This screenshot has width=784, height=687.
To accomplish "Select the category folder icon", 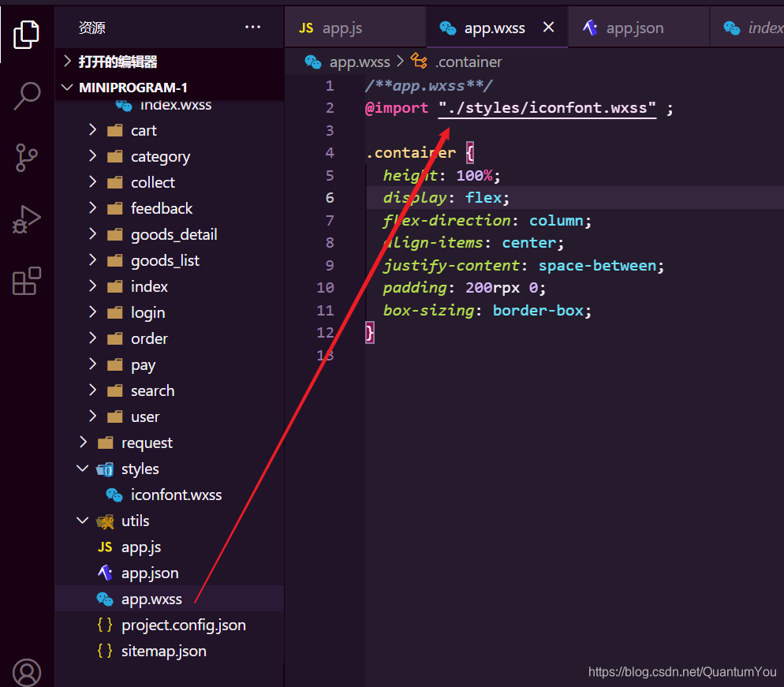I will pos(115,156).
